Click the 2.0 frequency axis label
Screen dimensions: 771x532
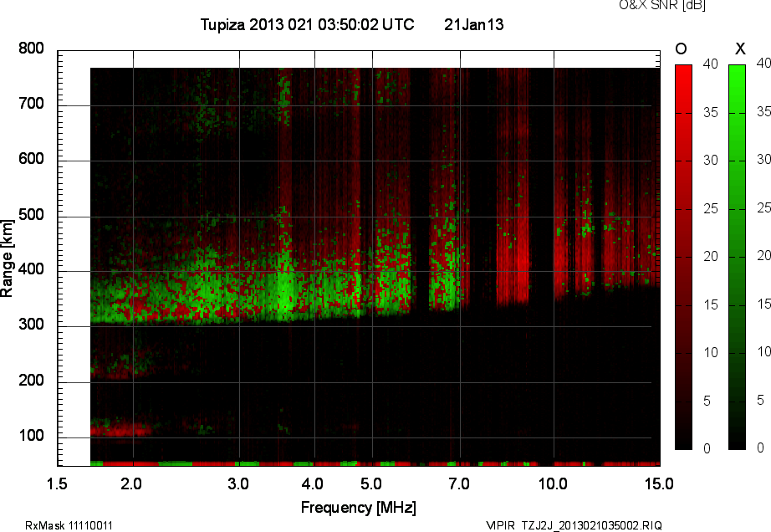point(131,484)
